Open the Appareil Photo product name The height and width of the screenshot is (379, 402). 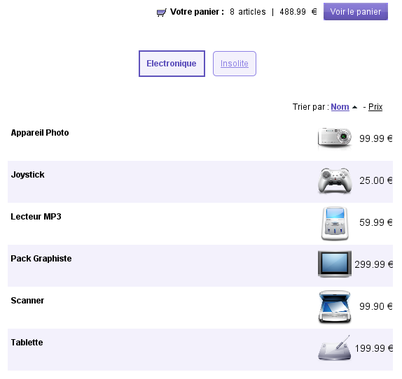40,133
